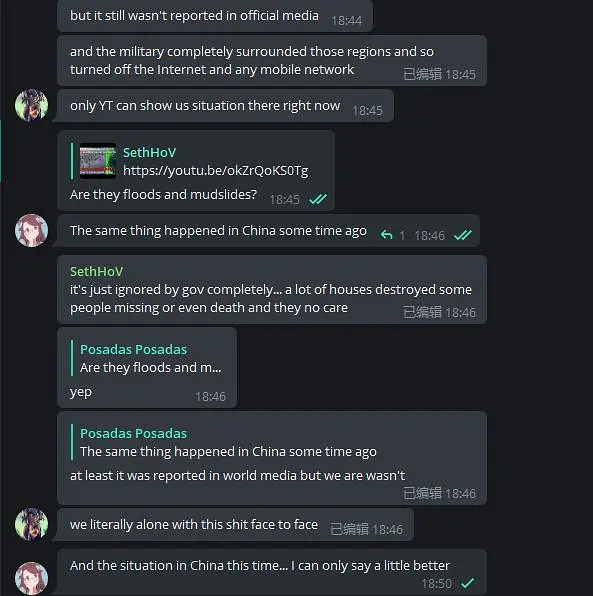This screenshot has width=593, height=596.
Task: Click read receipt on 'The same thing happened' message
Action: (463, 235)
